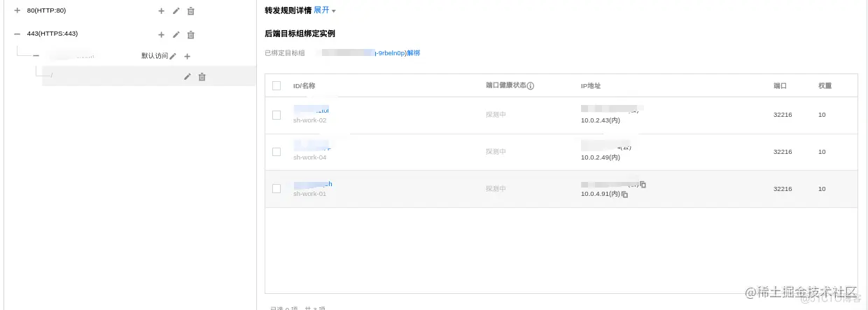The image size is (868, 310).
Task: Click the 已绑定目标组 label
Action: (285, 53)
